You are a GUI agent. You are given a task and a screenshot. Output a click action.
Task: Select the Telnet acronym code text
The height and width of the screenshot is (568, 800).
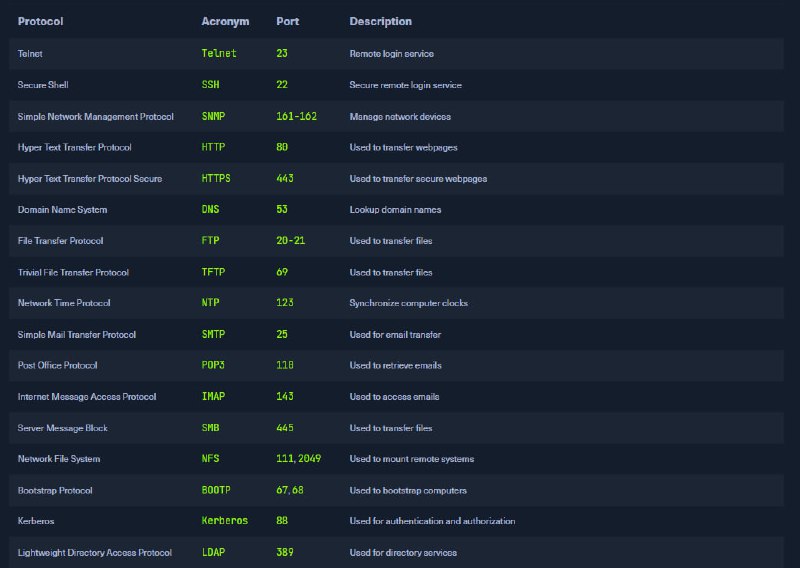(x=219, y=53)
